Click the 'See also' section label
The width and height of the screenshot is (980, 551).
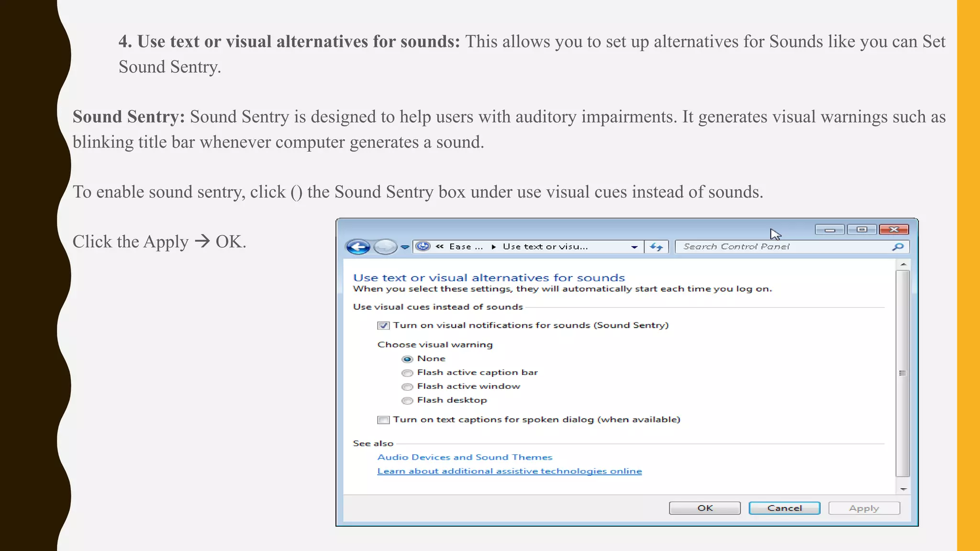coord(373,443)
